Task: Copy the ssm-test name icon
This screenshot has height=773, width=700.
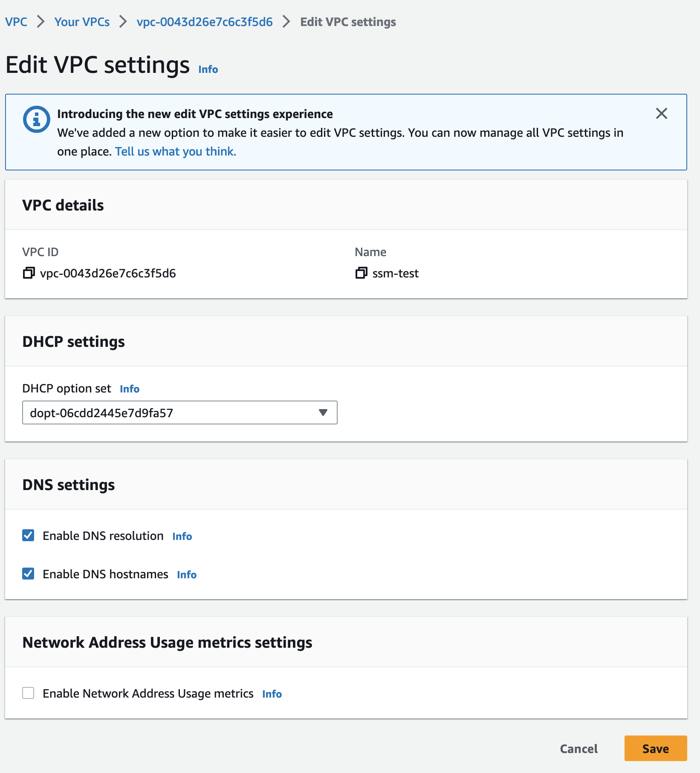Action: point(361,273)
